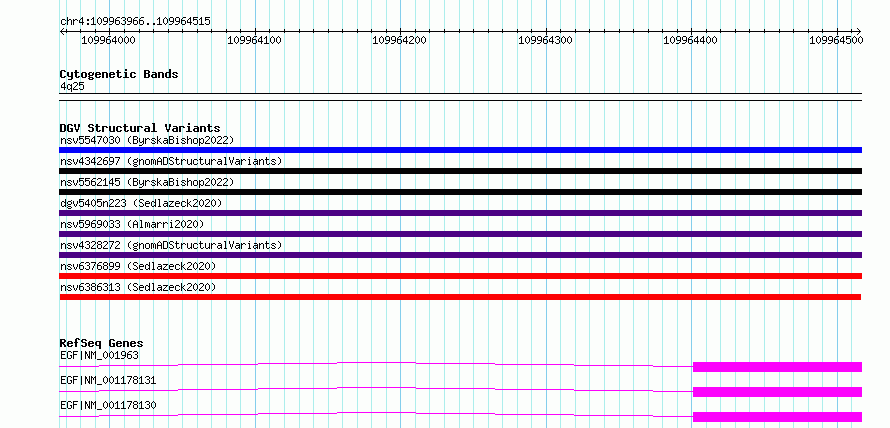This screenshot has width=890, height=428.
Task: Open variant nsv4342697 (gnomADStructuralVariants) label
Action: click(x=171, y=161)
